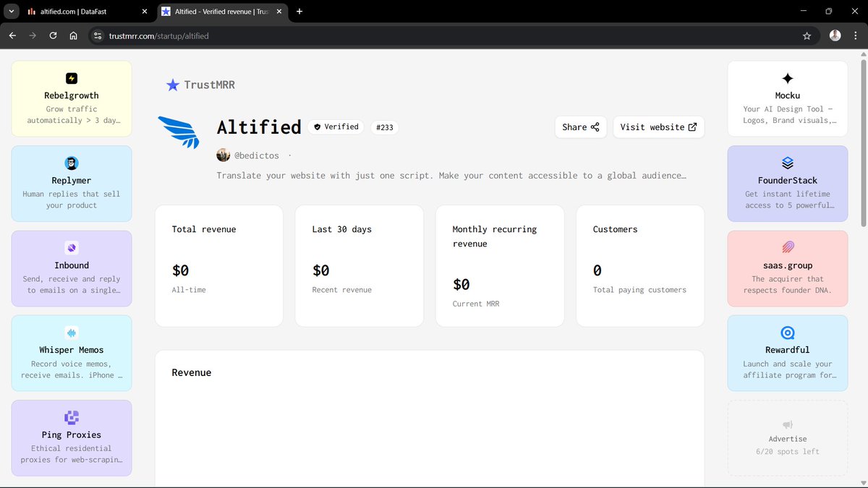Reload the page
The height and width of the screenshot is (488, 868).
[x=53, y=35]
